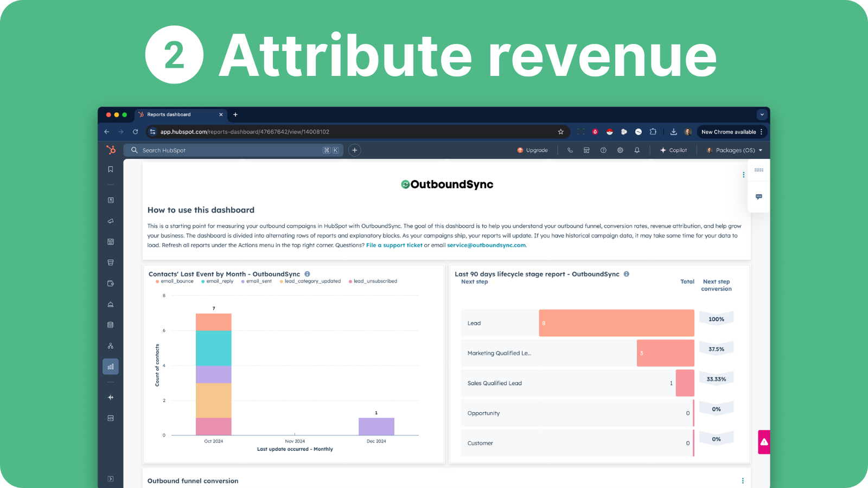This screenshot has width=868, height=488.
Task: Click the notifications bell icon
Action: 637,150
